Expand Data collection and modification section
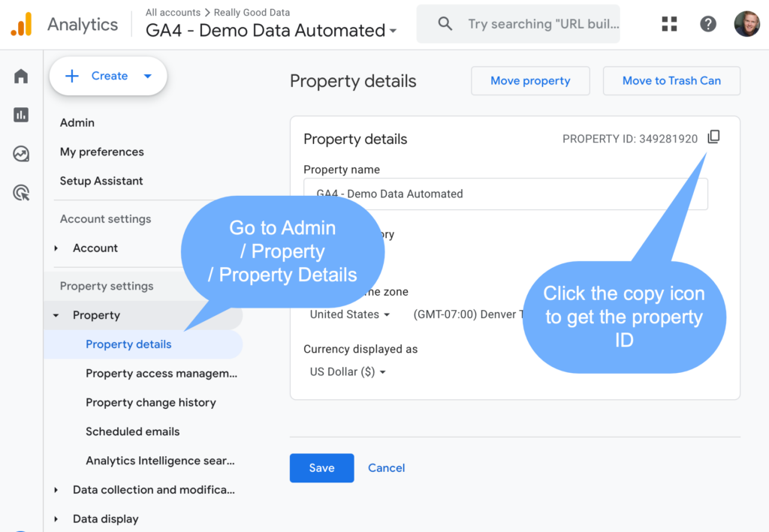 (x=56, y=490)
